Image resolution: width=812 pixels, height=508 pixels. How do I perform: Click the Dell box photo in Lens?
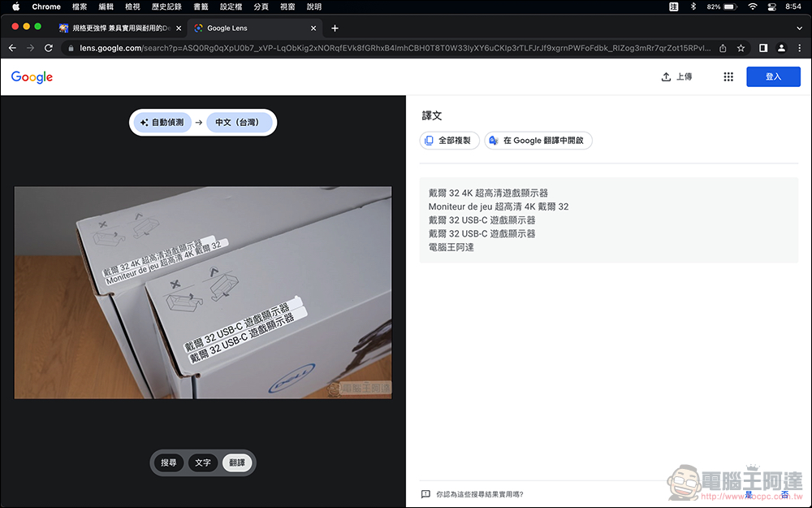(203, 293)
